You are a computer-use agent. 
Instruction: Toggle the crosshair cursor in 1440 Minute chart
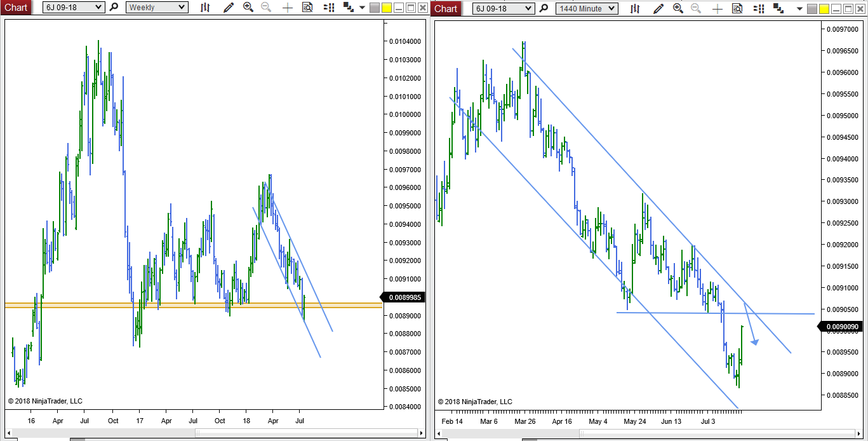(x=718, y=8)
